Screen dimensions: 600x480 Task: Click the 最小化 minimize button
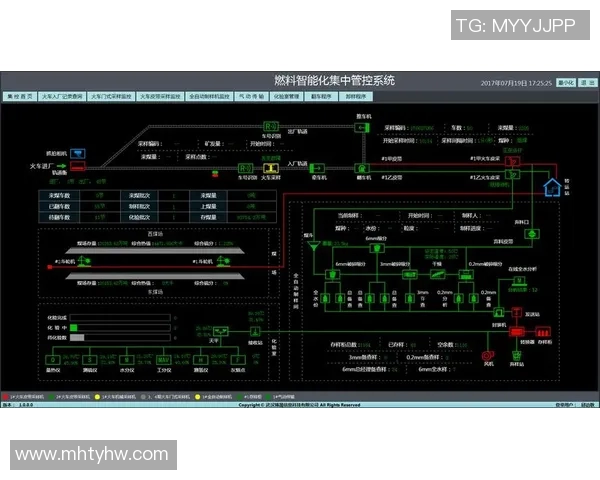566,83
